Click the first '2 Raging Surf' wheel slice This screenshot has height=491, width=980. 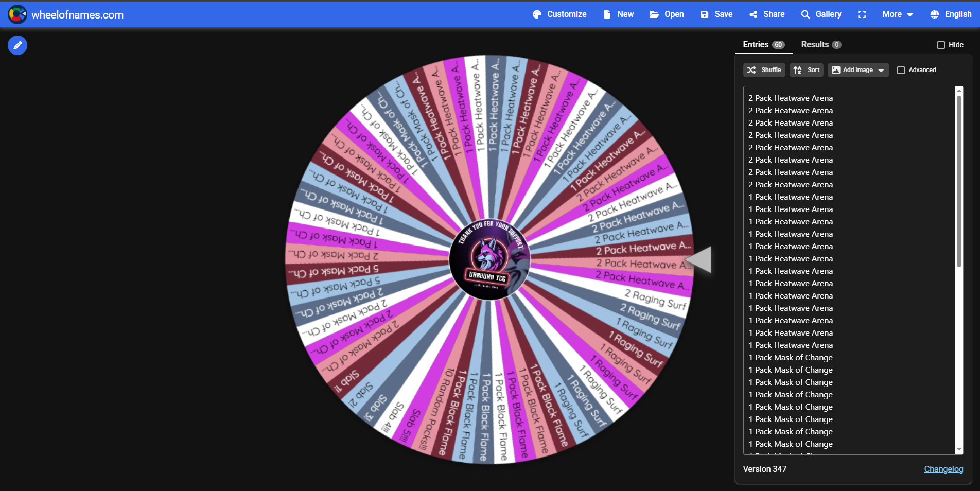tap(655, 299)
